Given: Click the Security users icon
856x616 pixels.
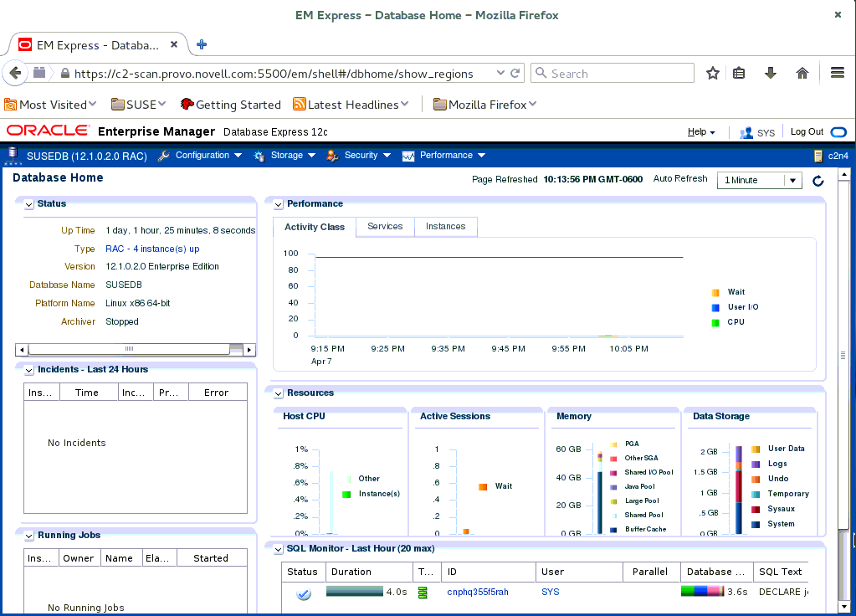Looking at the screenshot, I should [x=332, y=157].
